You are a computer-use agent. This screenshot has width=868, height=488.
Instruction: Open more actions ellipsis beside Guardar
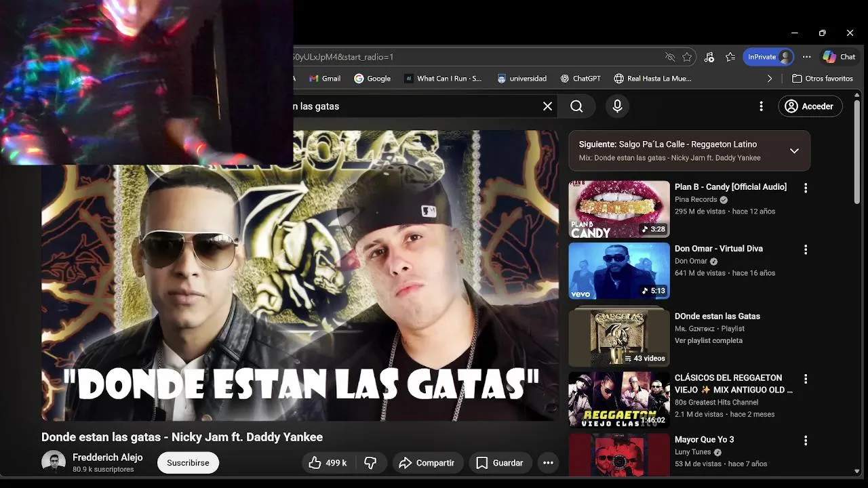click(548, 463)
